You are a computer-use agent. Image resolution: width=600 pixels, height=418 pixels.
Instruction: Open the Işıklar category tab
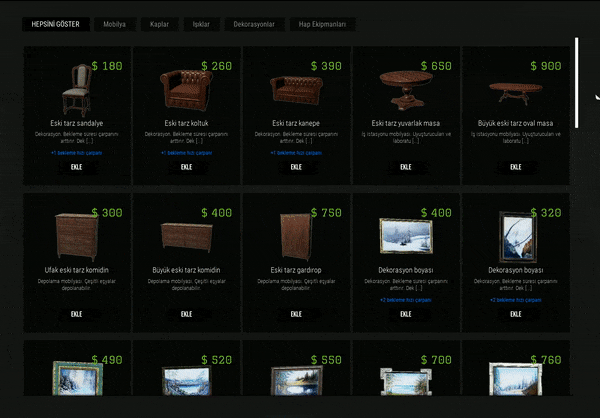click(x=201, y=24)
